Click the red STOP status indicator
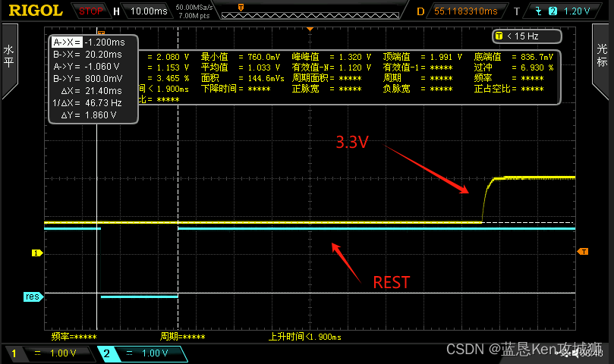Image resolution: width=614 pixels, height=364 pixels. pyautogui.click(x=90, y=11)
